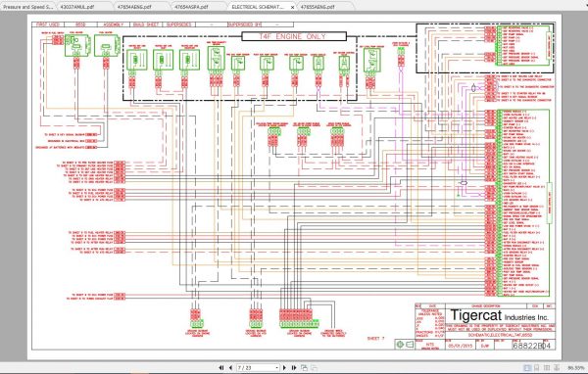Image resolution: width=588 pixels, height=374 pixels.
Task: Select continuous scrolling view icon
Action: point(537,368)
